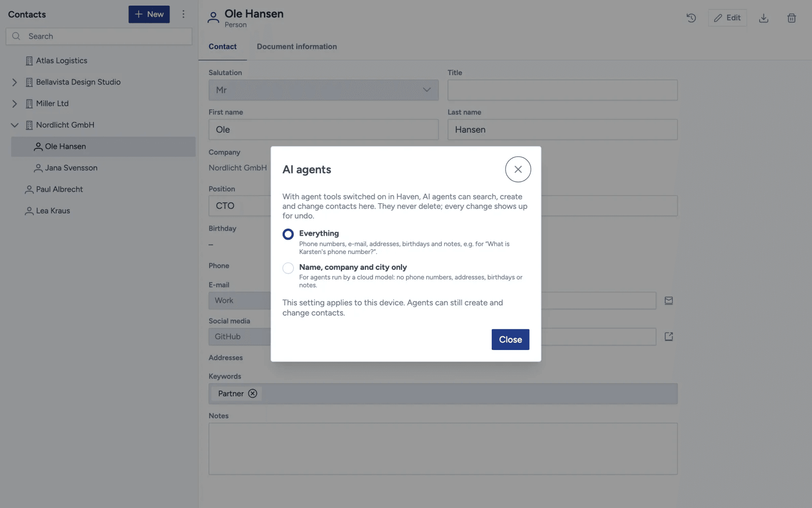Click the Keywords field
This screenshot has width=812, height=508.
(x=443, y=394)
